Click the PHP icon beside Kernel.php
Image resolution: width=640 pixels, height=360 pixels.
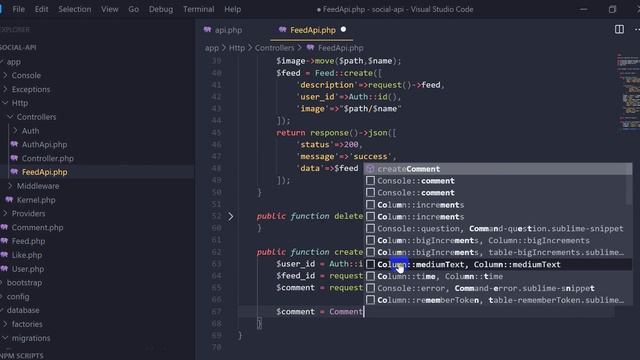tap(9, 200)
